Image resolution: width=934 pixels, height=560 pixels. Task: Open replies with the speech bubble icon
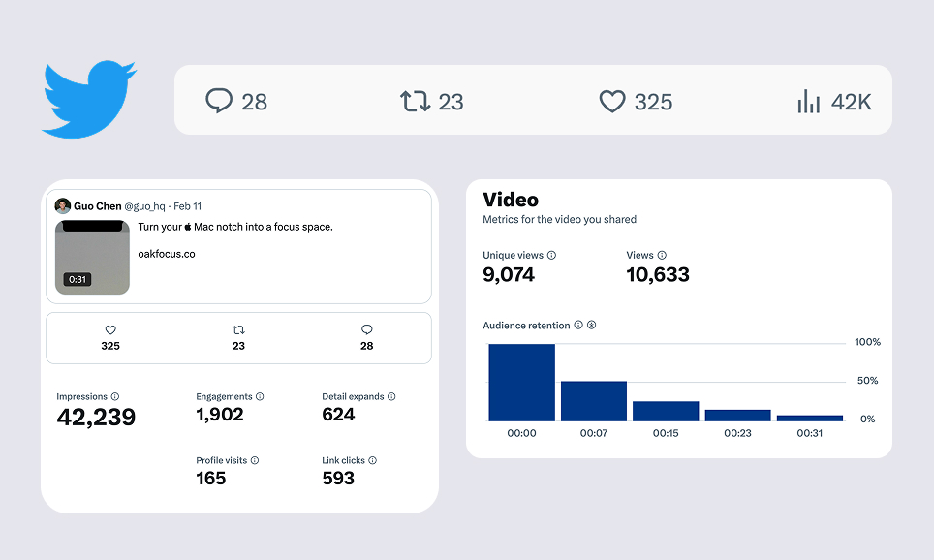[x=220, y=100]
